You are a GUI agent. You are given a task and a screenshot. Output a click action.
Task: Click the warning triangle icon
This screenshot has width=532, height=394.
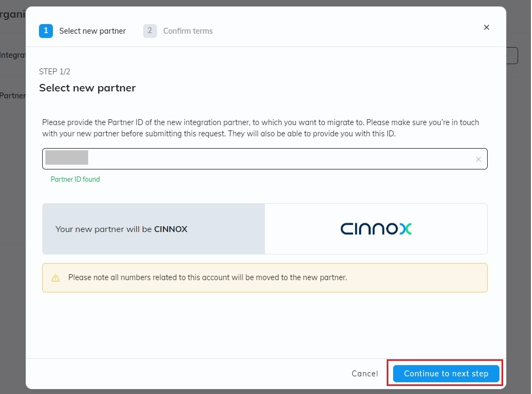point(56,278)
